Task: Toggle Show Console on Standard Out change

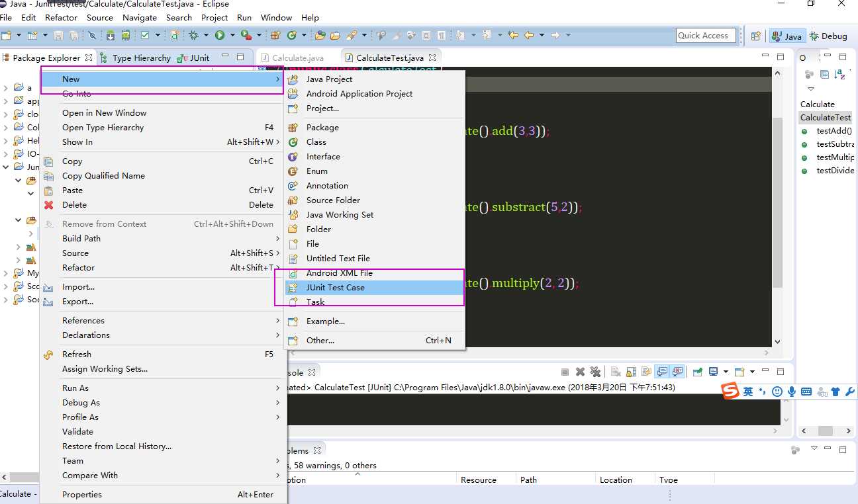Action: [663, 372]
